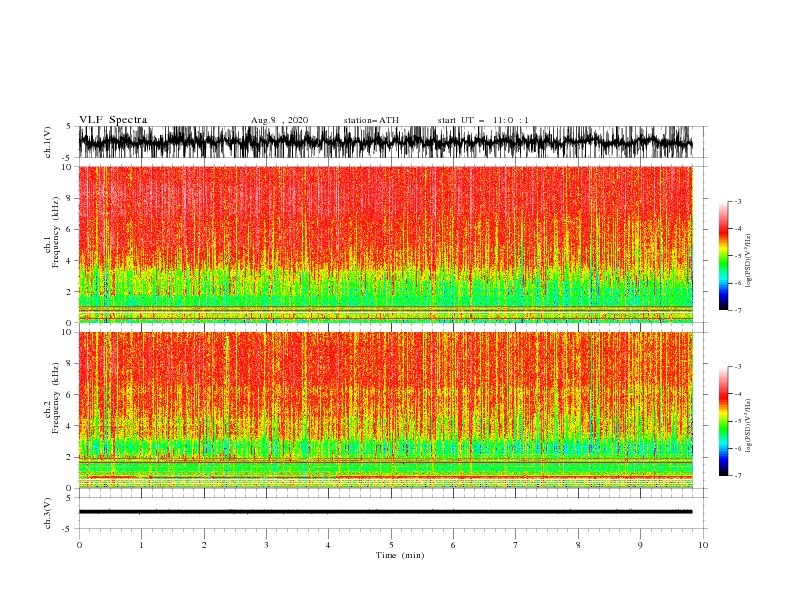Click the ch.2 spectrogram color bar
The image size is (792, 612).
pos(723,421)
